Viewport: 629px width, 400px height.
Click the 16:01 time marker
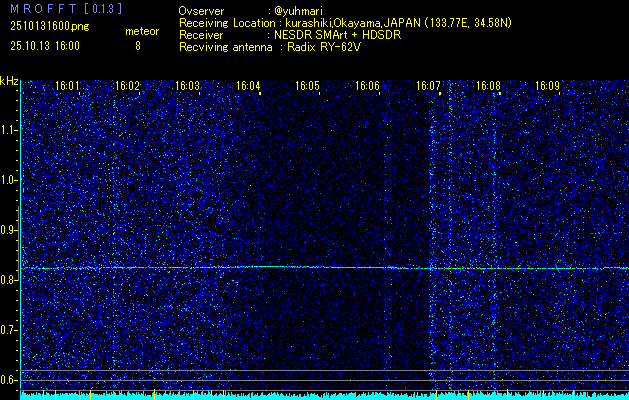(x=67, y=85)
